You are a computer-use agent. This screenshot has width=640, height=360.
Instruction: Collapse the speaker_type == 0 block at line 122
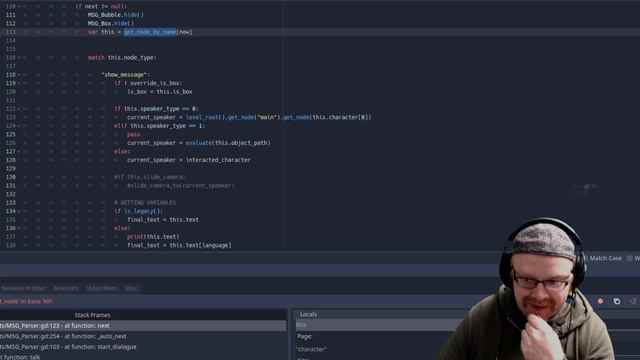click(19, 109)
